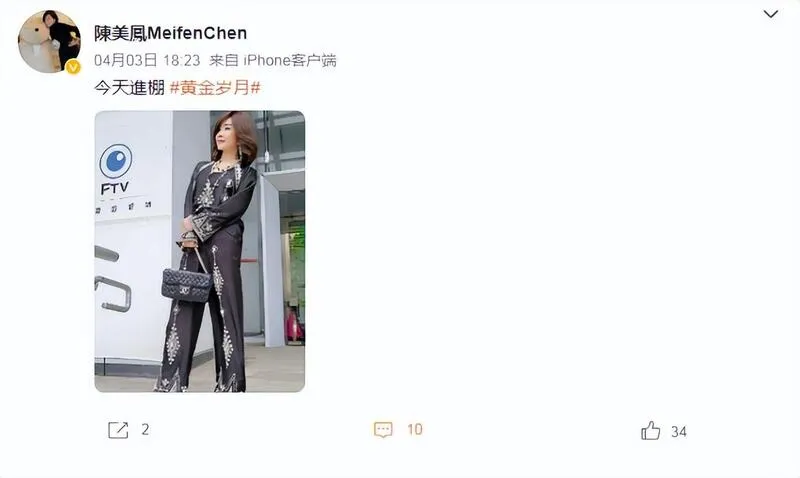Image resolution: width=800 pixels, height=478 pixels.
Task: Enlarge the attached photo of the woman
Action: (199, 251)
